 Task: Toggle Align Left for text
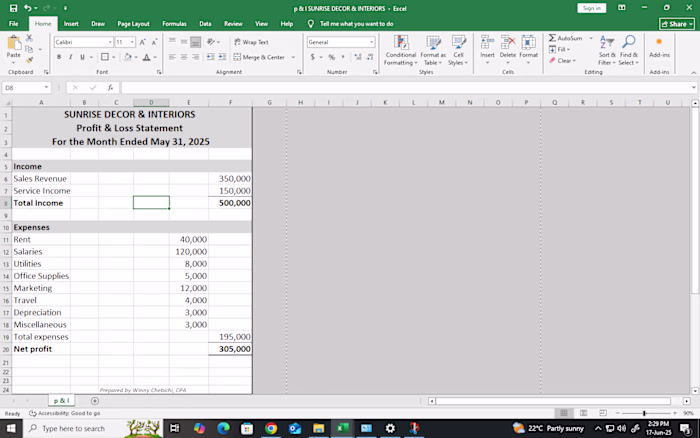pos(172,57)
